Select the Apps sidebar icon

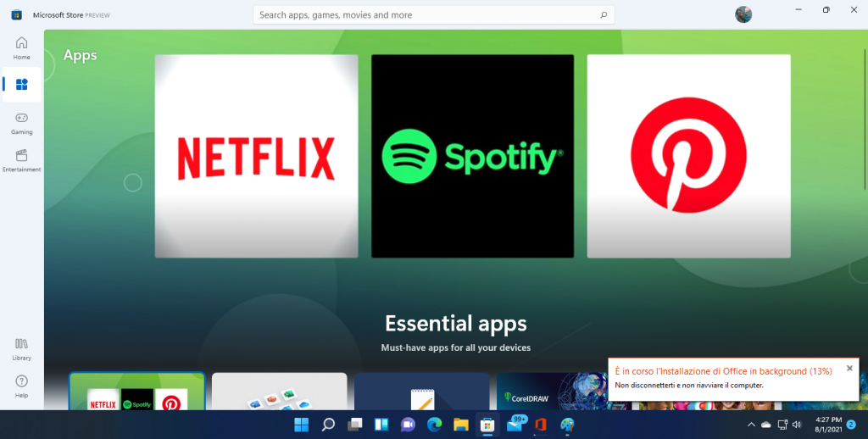click(x=21, y=84)
